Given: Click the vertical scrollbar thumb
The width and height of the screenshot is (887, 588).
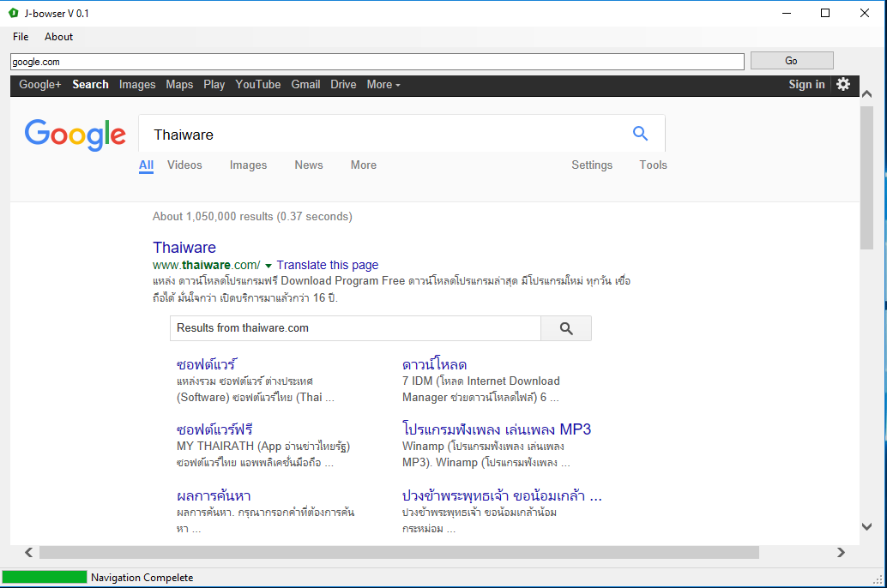Looking at the screenshot, I should [866, 177].
